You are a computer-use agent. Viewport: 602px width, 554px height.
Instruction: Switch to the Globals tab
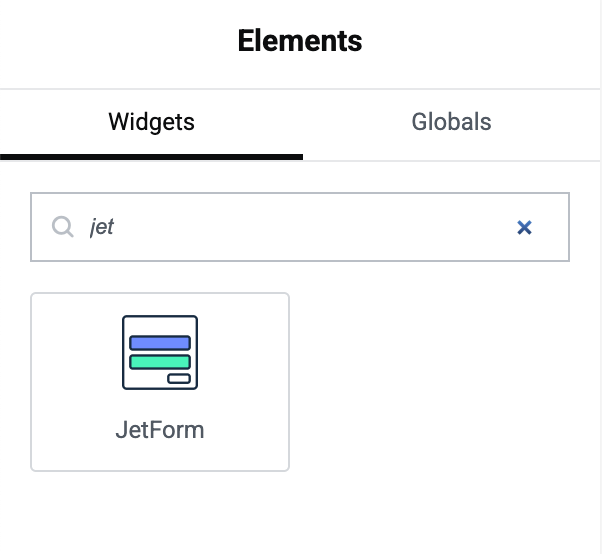451,122
